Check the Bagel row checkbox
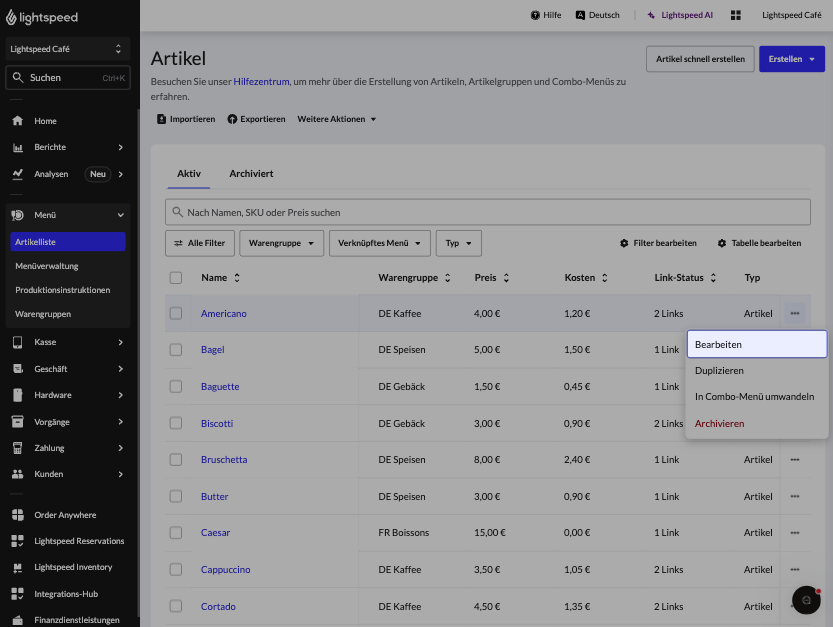 (176, 350)
